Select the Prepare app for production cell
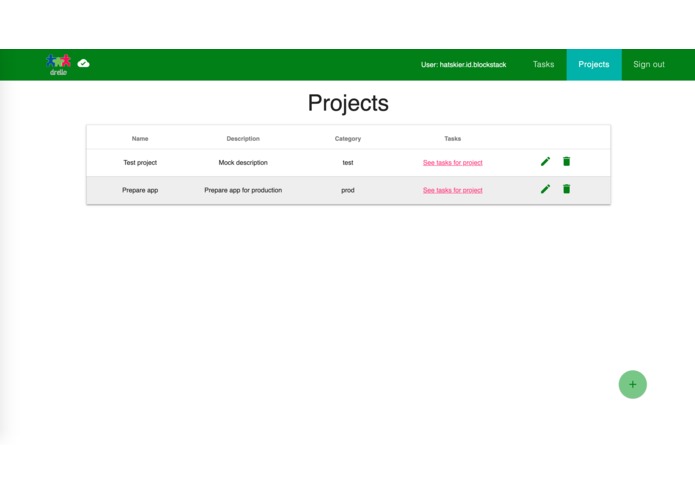The height and width of the screenshot is (494, 695). pyautogui.click(x=243, y=190)
